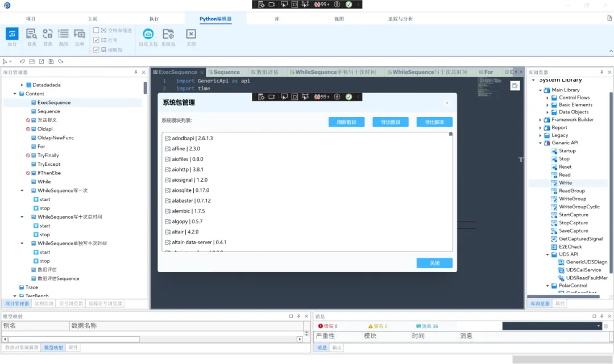Toggle the 缩略图 minimap checkbox
The height and width of the screenshot is (364, 614).
click(x=96, y=49)
